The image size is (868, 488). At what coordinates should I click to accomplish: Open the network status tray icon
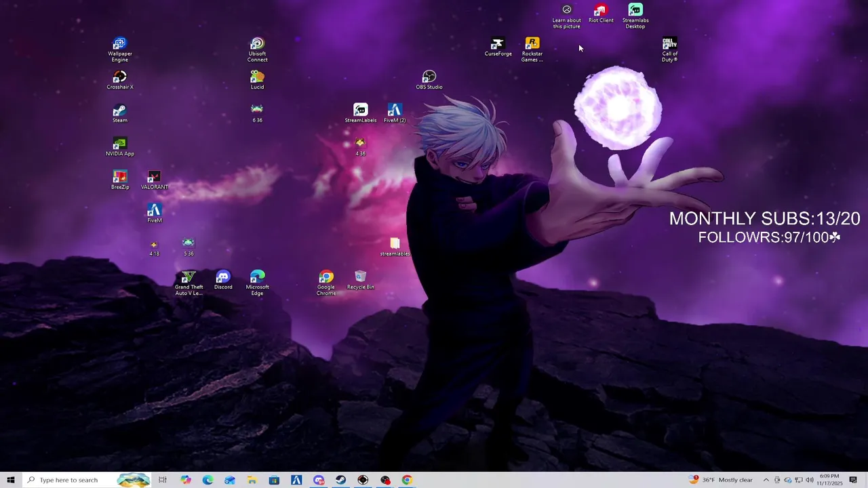(799, 480)
